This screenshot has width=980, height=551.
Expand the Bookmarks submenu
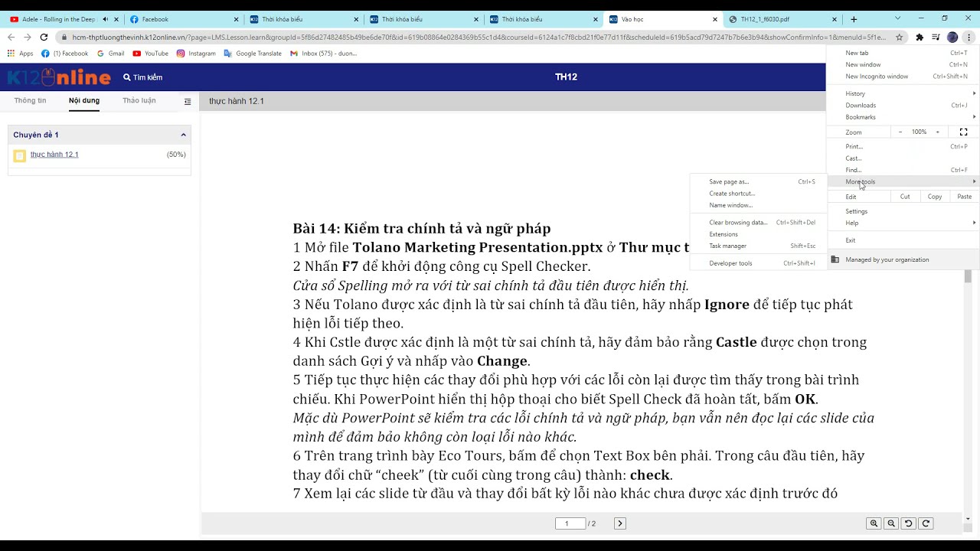point(903,117)
